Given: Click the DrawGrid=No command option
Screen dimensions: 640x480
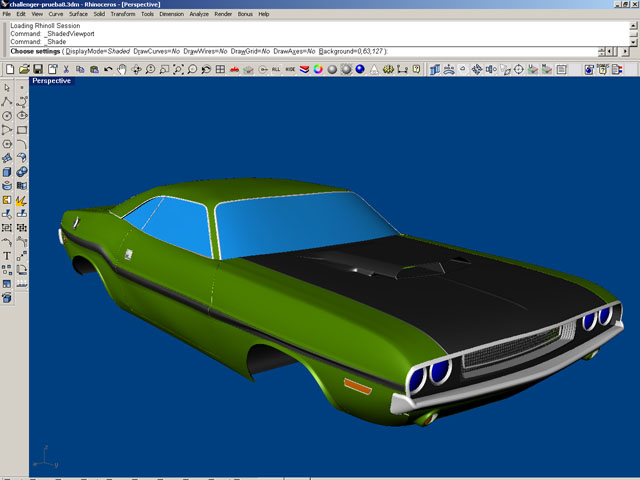Looking at the screenshot, I should [251, 51].
